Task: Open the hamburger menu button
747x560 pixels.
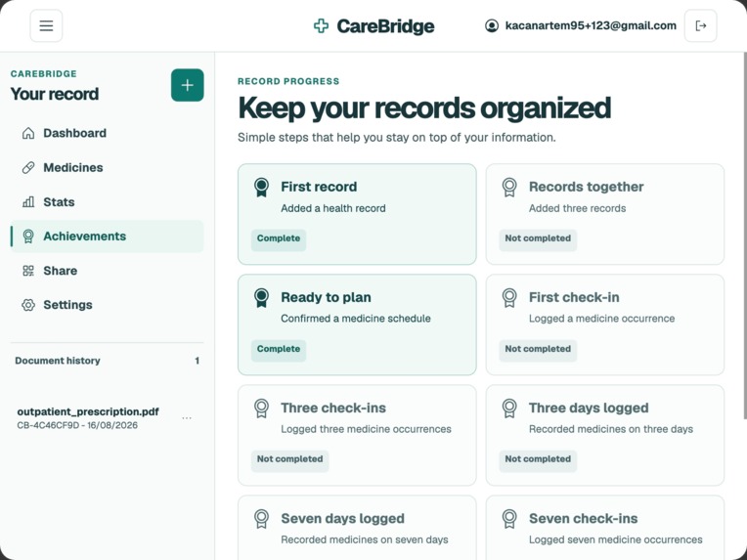Action: coord(46,25)
